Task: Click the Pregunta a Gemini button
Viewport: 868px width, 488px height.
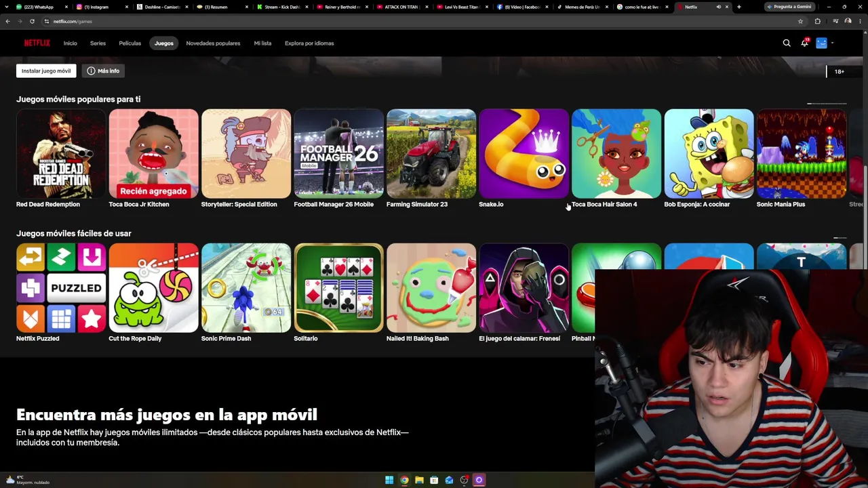Action: click(789, 7)
